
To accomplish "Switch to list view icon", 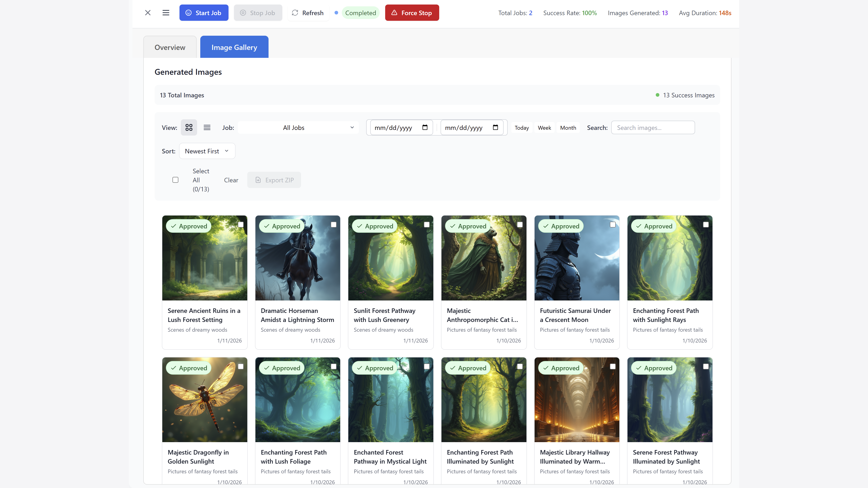I will [207, 128].
